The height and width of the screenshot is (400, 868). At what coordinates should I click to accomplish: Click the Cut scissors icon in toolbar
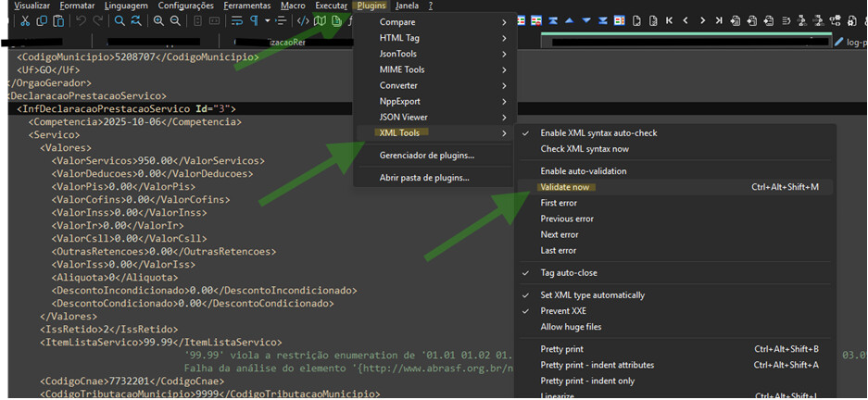26,21
